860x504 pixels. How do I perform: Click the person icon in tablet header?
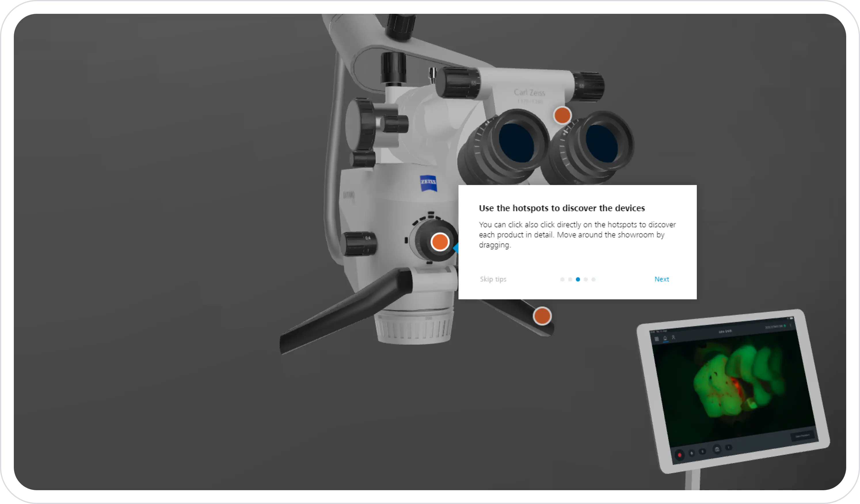tap(673, 337)
